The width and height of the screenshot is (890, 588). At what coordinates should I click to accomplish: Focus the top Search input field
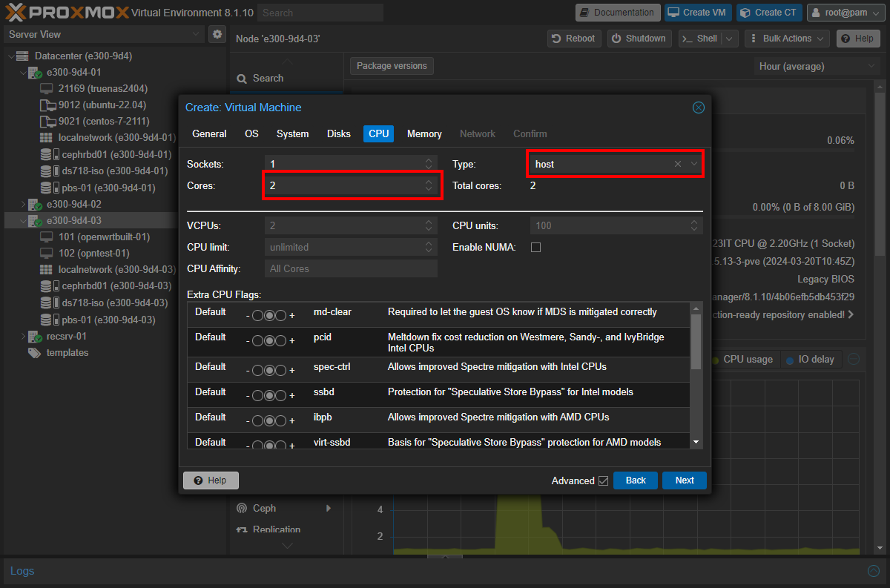point(321,13)
